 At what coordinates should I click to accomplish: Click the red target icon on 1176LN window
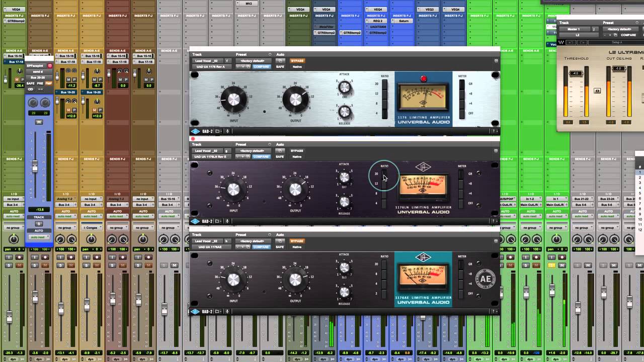(x=193, y=139)
